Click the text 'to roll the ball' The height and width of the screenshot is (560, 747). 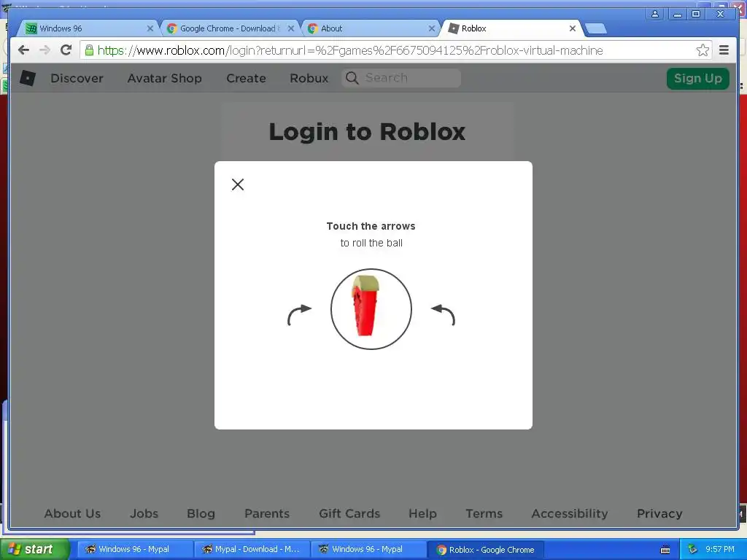(371, 243)
